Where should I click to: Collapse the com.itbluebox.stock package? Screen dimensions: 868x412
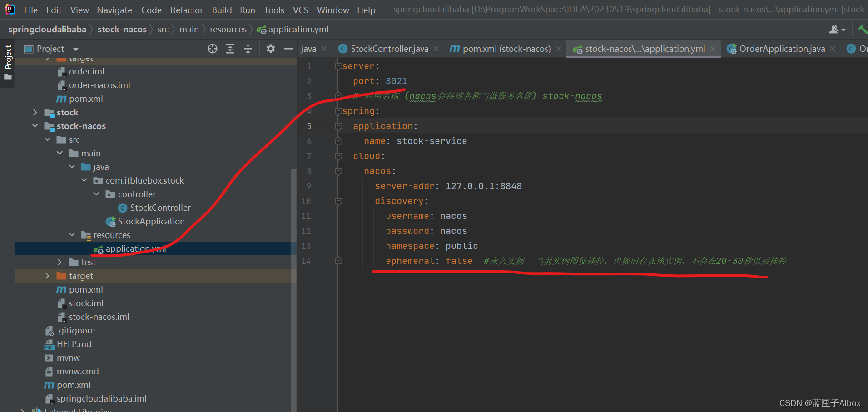(84, 180)
